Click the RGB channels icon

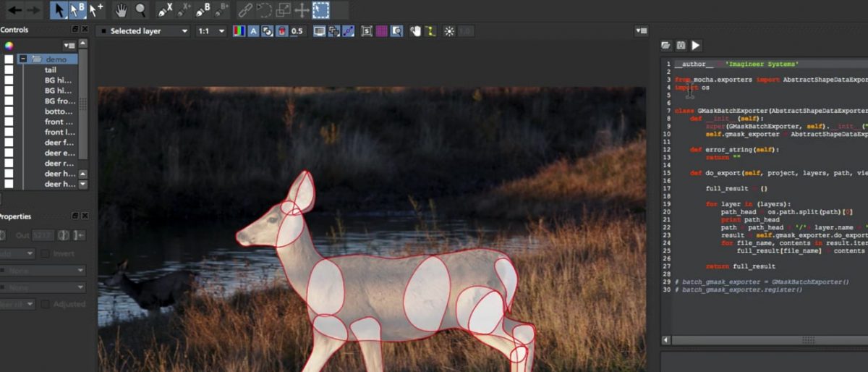pyautogui.click(x=239, y=31)
